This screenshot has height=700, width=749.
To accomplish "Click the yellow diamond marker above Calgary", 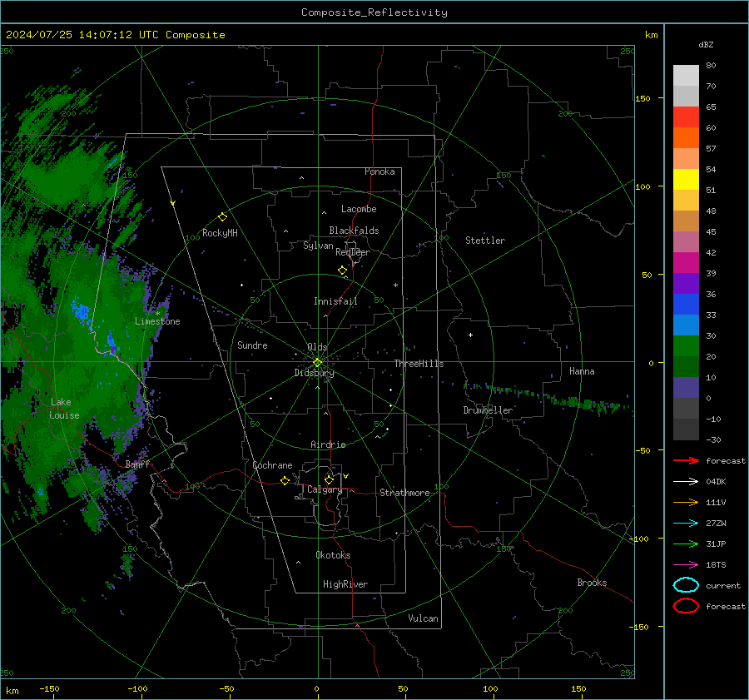I will [x=329, y=479].
